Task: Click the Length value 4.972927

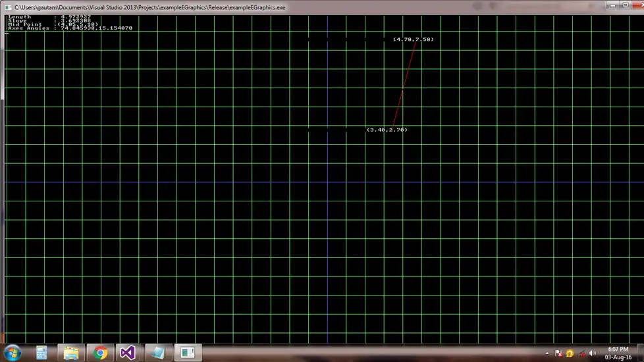Action: pos(76,17)
